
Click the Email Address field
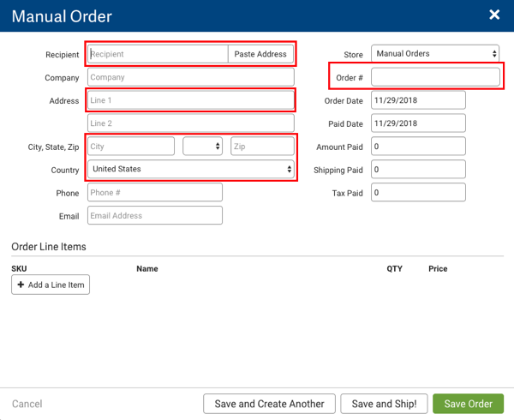point(154,216)
